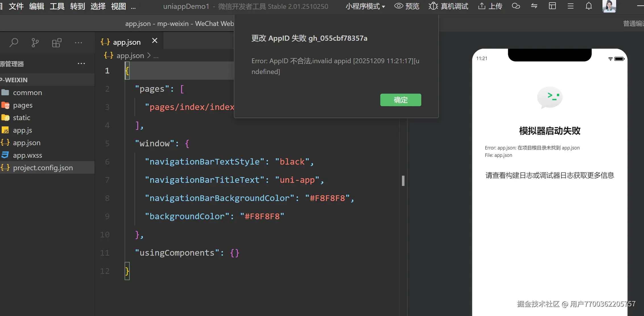Click the layout panel icon in top bar

(x=552, y=6)
